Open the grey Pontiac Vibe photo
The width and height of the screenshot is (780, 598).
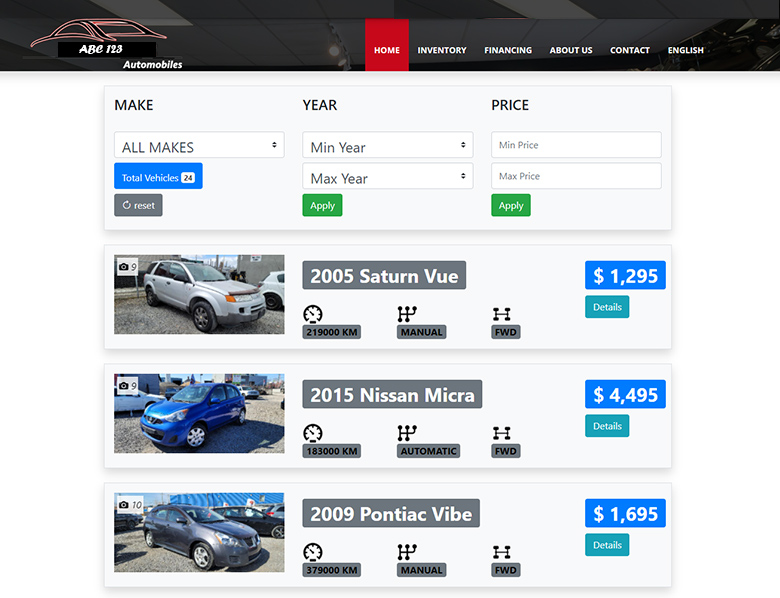pos(199,532)
